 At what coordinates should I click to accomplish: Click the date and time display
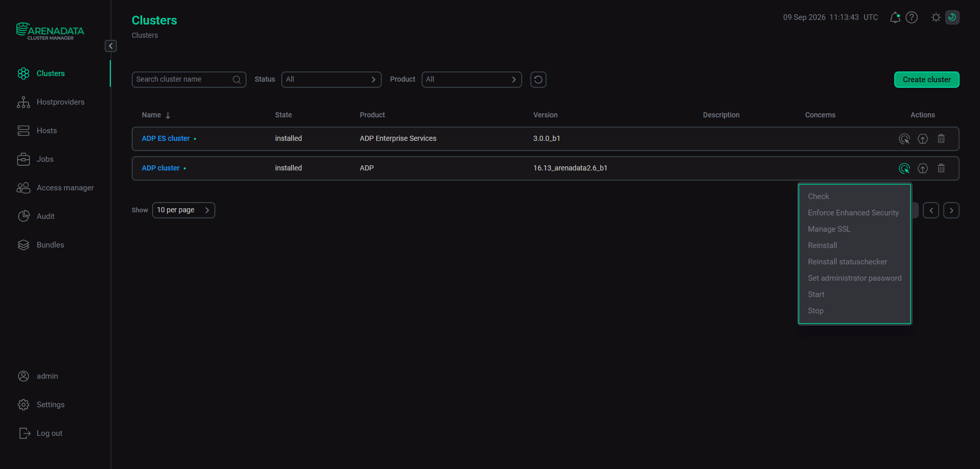coord(830,17)
